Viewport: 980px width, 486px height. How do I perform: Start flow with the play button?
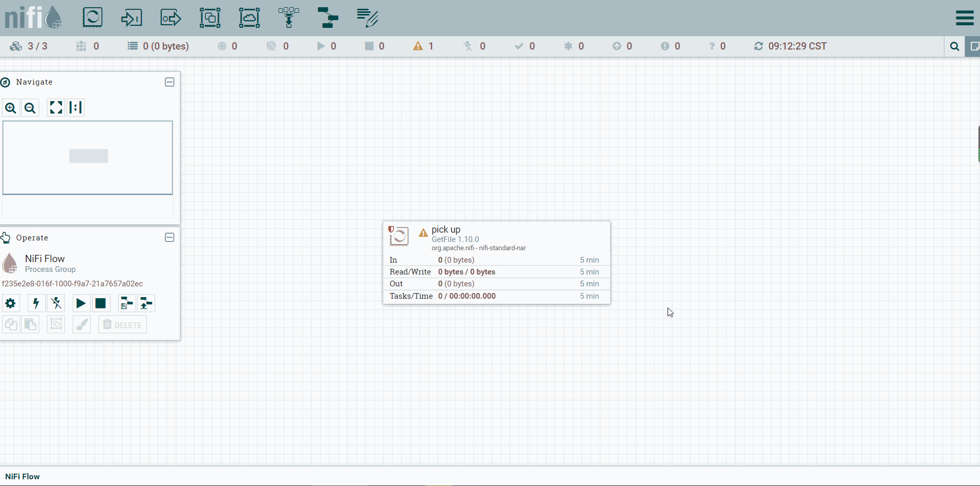pos(81,303)
